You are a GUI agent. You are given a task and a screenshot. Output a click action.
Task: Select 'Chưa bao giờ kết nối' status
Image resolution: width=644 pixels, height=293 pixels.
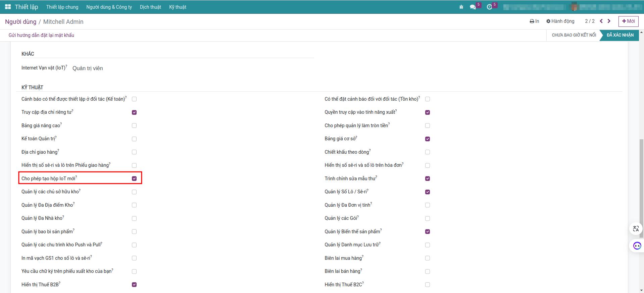point(574,35)
